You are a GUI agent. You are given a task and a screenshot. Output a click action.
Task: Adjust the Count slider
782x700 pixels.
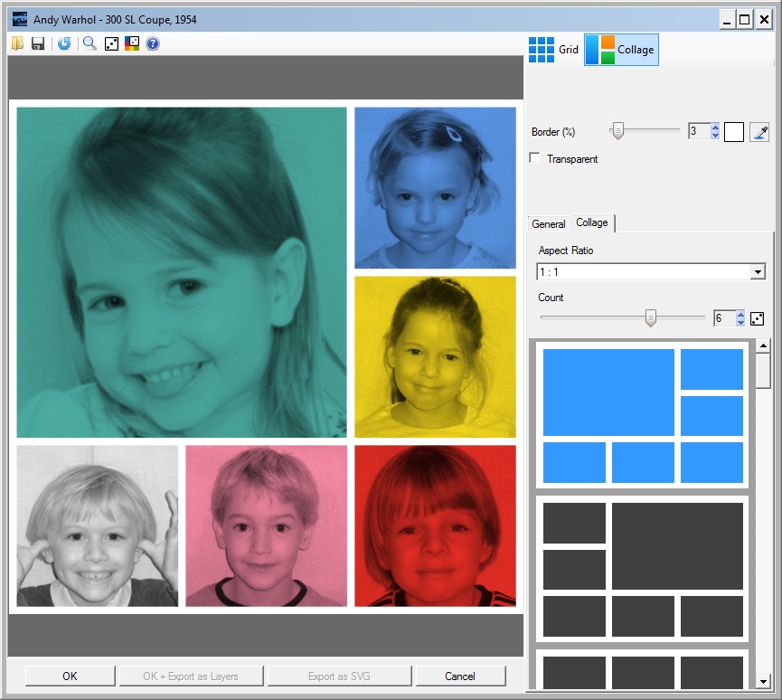point(650,317)
